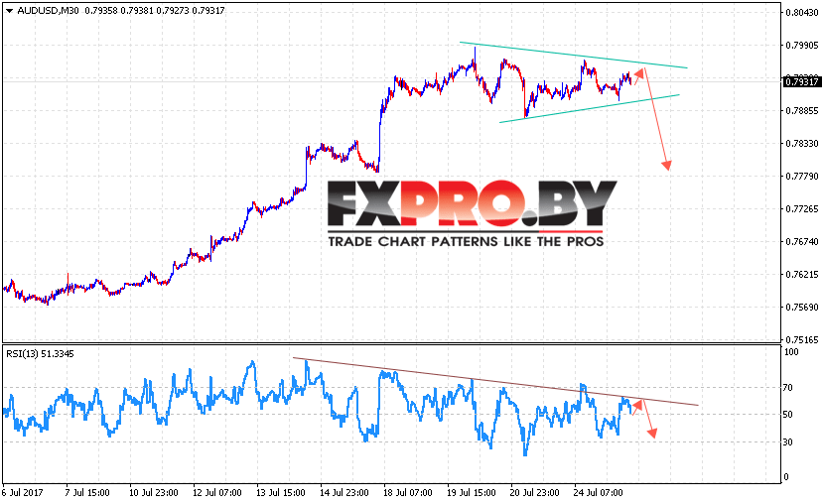Select the 10 Jul 23:00 time axis label
Image resolution: width=823 pixels, height=504 pixels.
pyautogui.click(x=153, y=492)
